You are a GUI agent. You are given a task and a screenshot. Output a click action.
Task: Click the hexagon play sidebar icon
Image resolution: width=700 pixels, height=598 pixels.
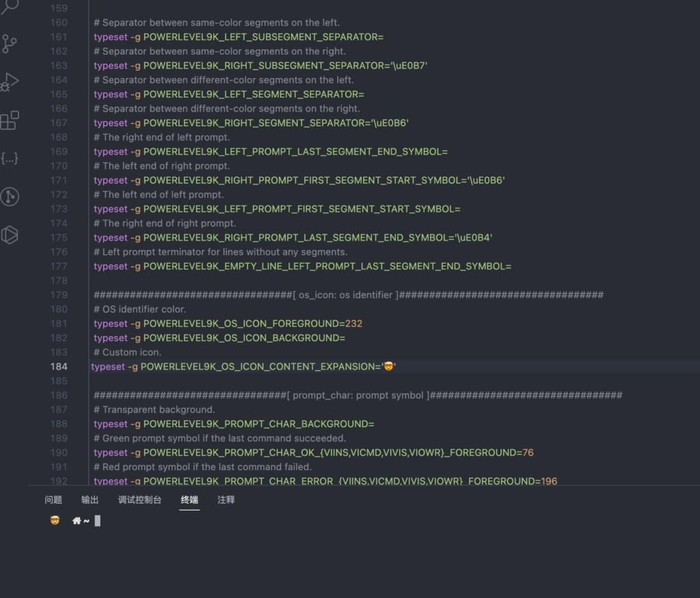point(10,235)
